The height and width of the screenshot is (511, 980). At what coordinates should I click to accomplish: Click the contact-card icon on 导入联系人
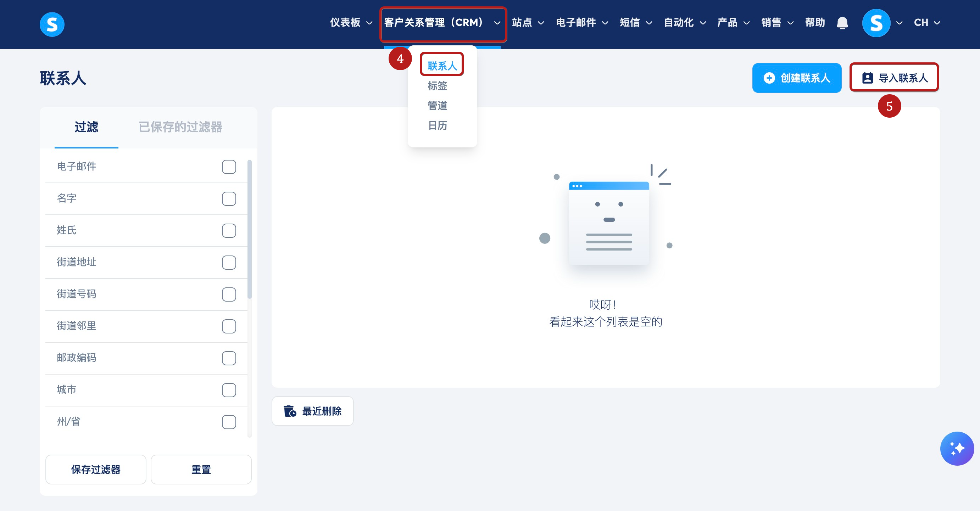[x=867, y=78]
